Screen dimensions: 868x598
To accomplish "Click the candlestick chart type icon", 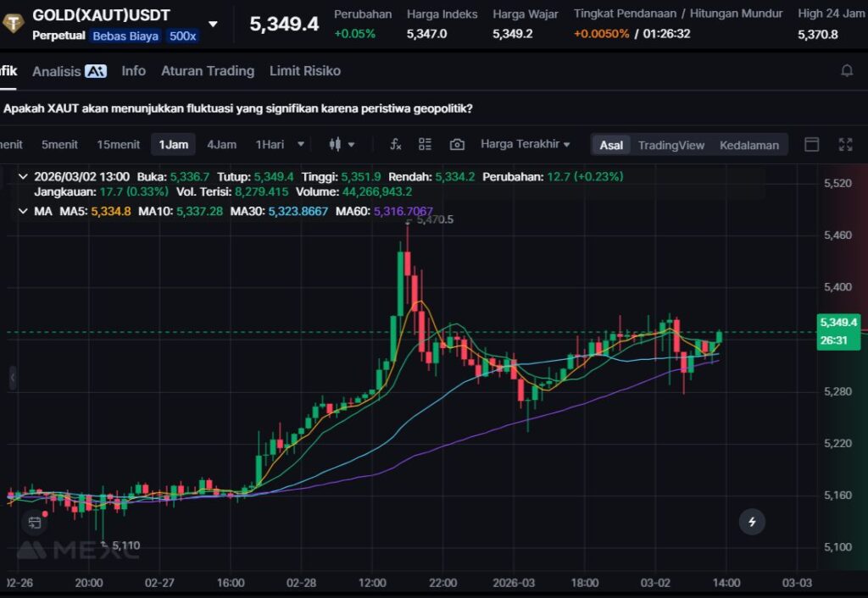I will (x=335, y=145).
